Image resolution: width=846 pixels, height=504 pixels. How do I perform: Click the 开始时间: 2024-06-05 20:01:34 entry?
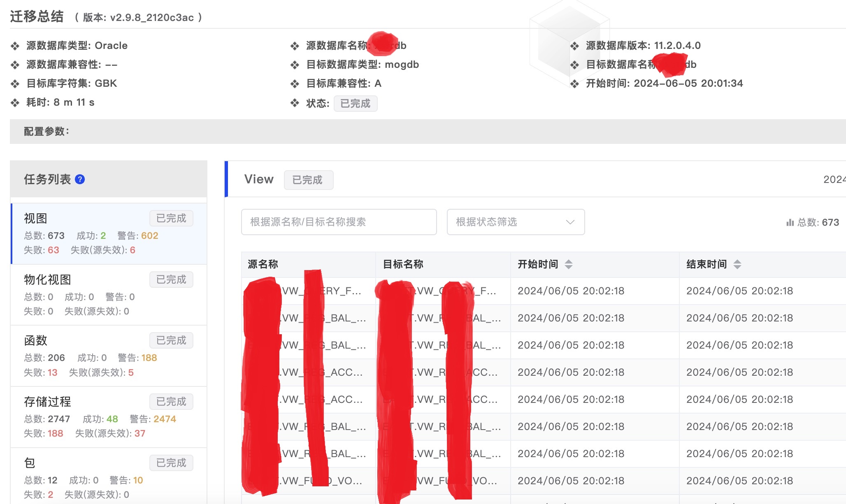pyautogui.click(x=665, y=83)
